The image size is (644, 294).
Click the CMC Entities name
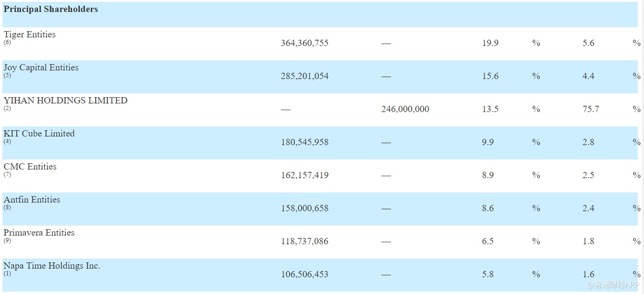(x=30, y=167)
